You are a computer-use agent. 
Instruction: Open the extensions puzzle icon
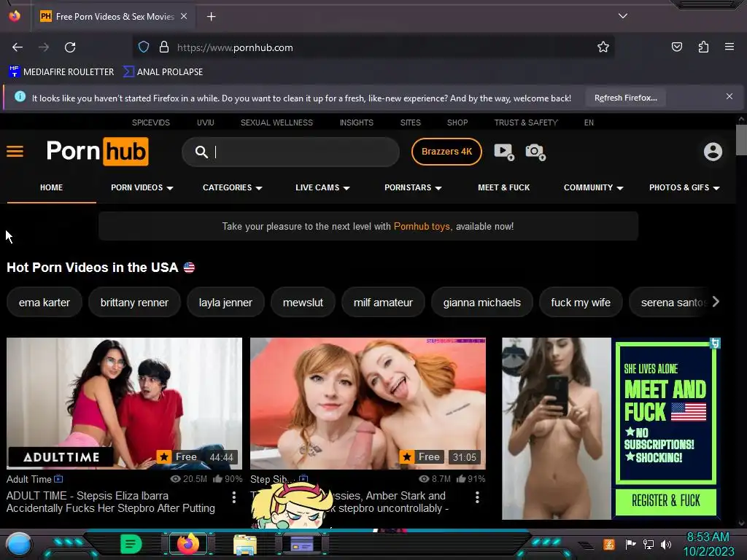click(x=704, y=47)
